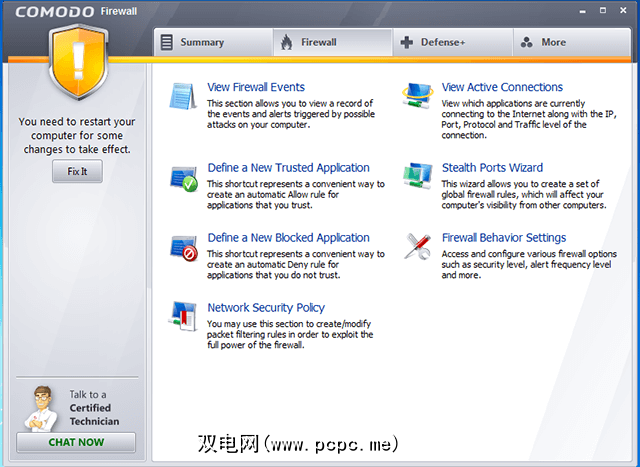Start a chat with CHAT NOW button
Viewport: 640px width, 467px height.
76,443
